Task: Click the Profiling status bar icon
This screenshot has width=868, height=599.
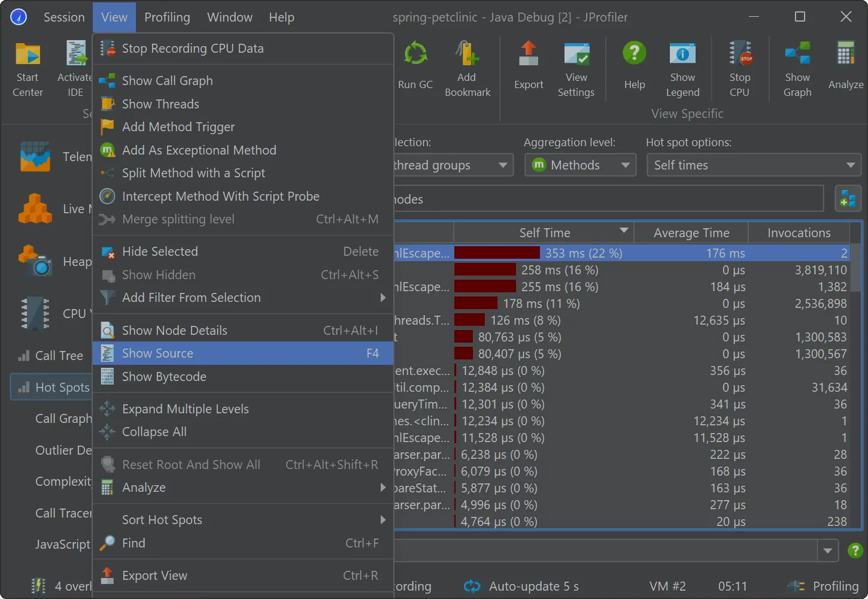Action: pyautogui.click(x=796, y=586)
